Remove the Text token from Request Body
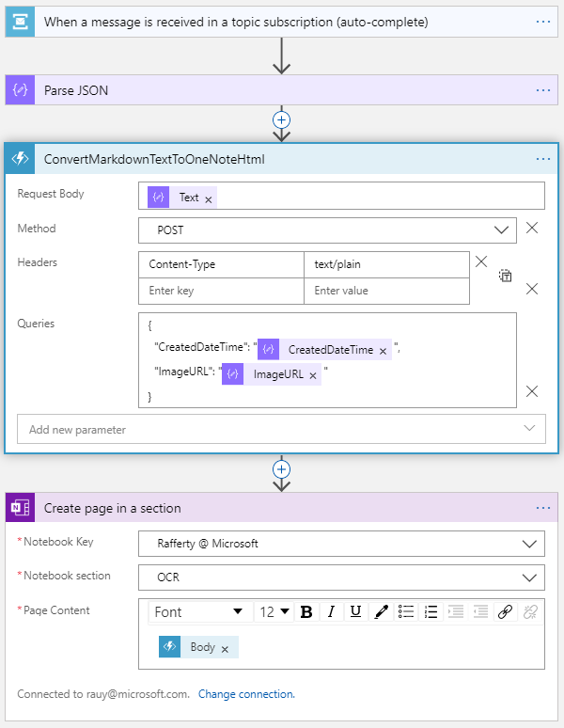This screenshot has width=564, height=728. pos(209,198)
